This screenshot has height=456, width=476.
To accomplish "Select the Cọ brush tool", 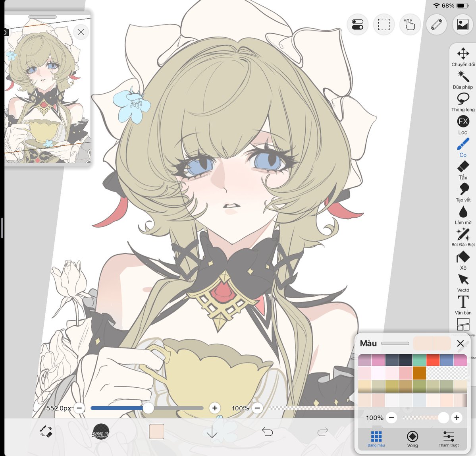I will (x=463, y=147).
